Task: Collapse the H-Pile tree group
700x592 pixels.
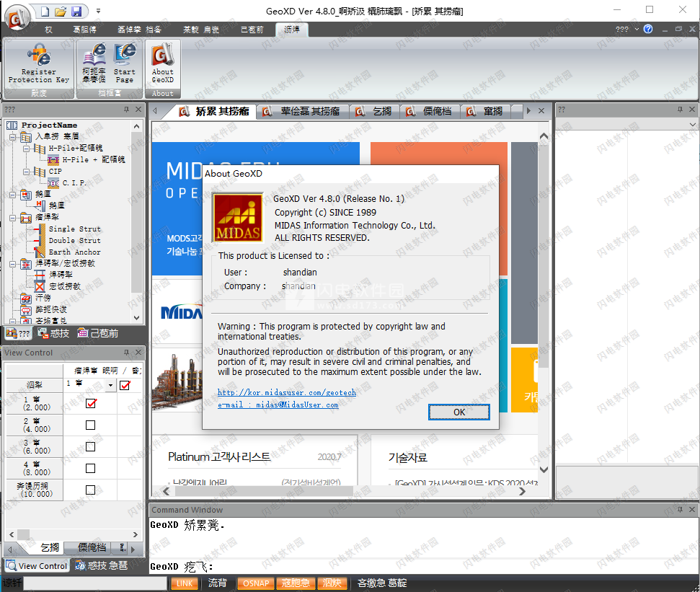Action: click(27, 149)
